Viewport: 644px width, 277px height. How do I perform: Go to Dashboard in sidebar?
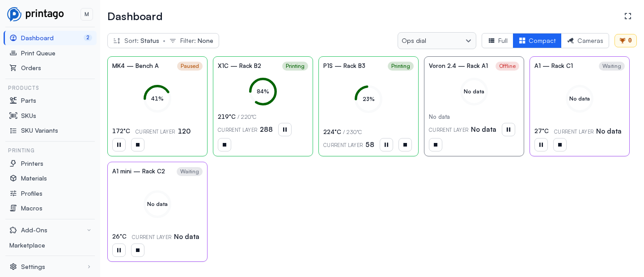[x=50, y=38]
